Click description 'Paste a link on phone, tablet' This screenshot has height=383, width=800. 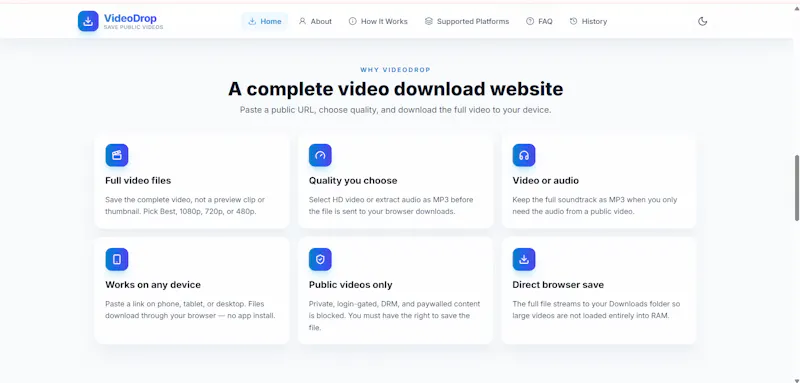tap(190, 310)
